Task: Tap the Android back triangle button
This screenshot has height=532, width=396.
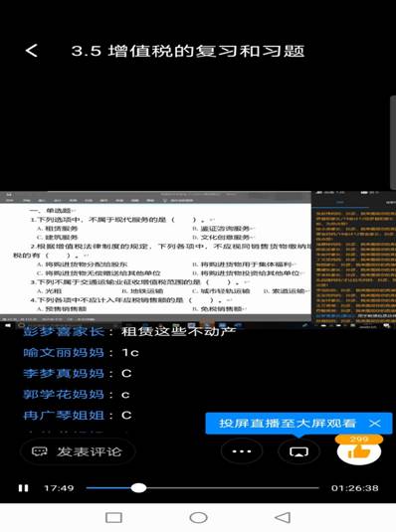Action: tap(283, 518)
